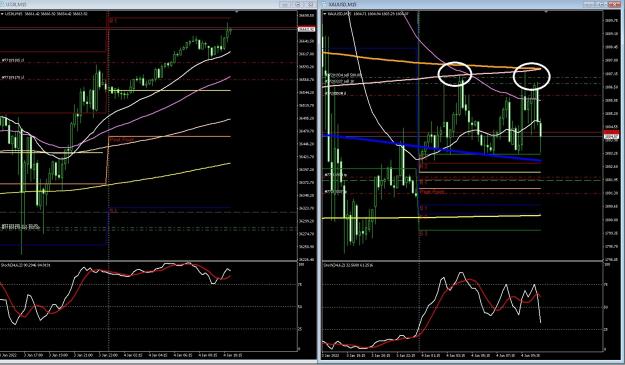Viewport: 625px width, 365px height.
Task: Close the XAUUSD chart window
Action: pyautogui.click(x=614, y=4)
